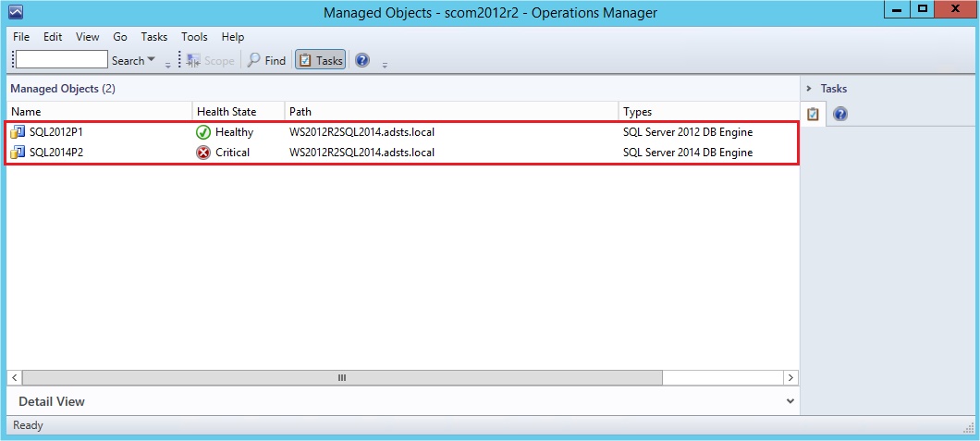The width and height of the screenshot is (980, 441).
Task: Open the Tools menu
Action: (194, 37)
